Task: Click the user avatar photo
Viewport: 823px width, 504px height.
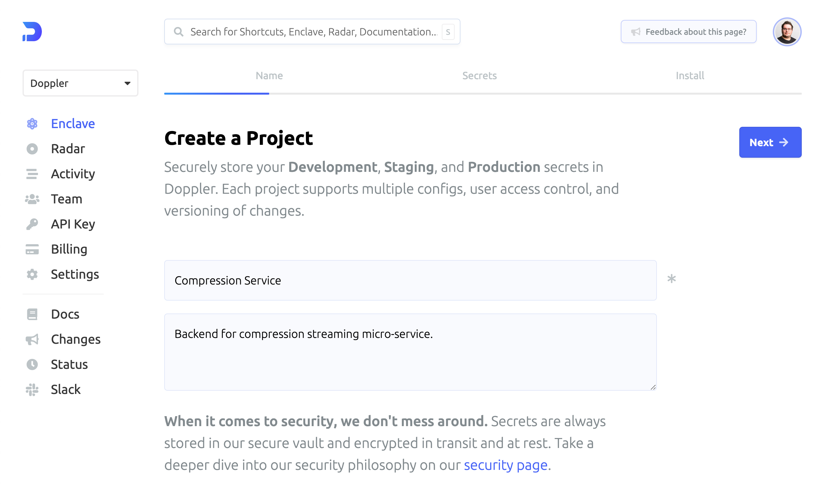Action: click(x=787, y=32)
